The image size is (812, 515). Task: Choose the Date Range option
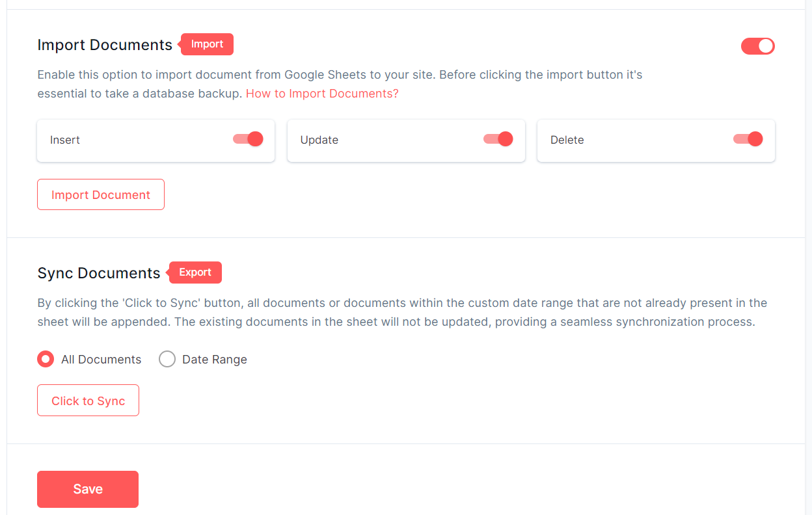pyautogui.click(x=167, y=359)
